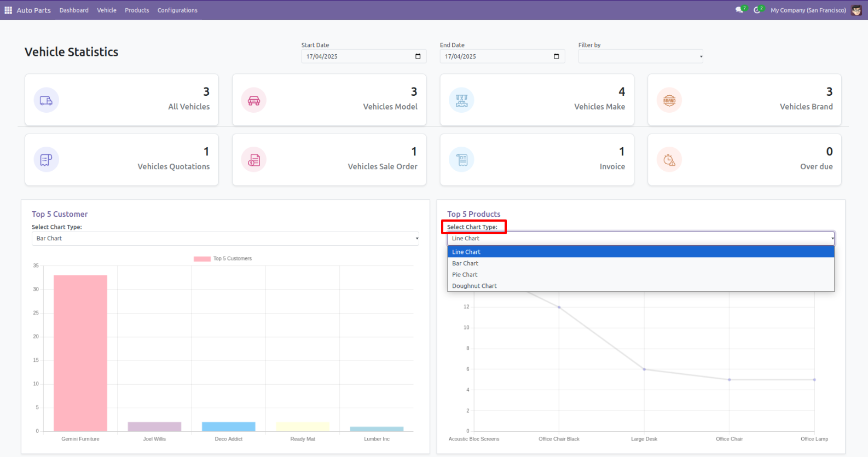868x457 pixels.
Task: Click the pink Gemini Furniture bar
Action: (80, 353)
